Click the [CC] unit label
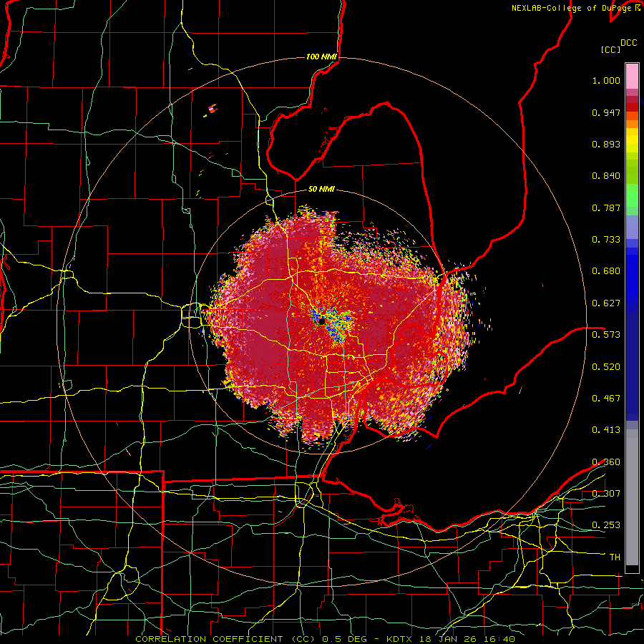 (x=611, y=49)
